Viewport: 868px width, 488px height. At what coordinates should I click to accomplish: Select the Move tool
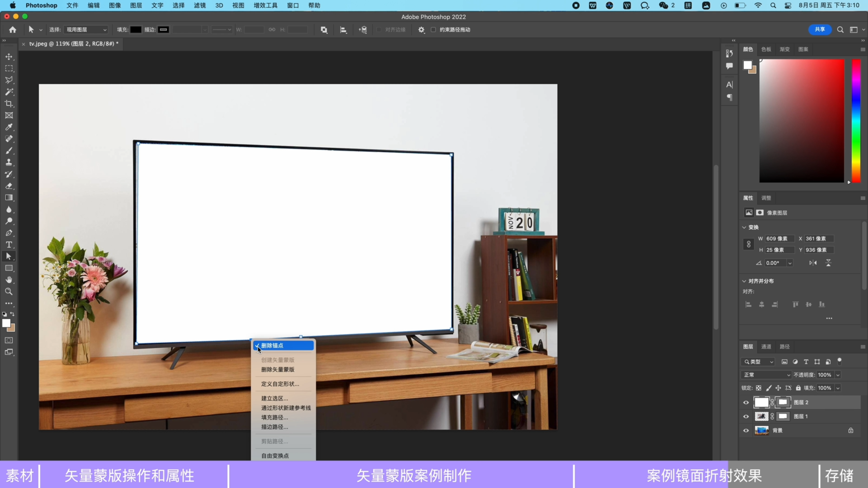(9, 56)
